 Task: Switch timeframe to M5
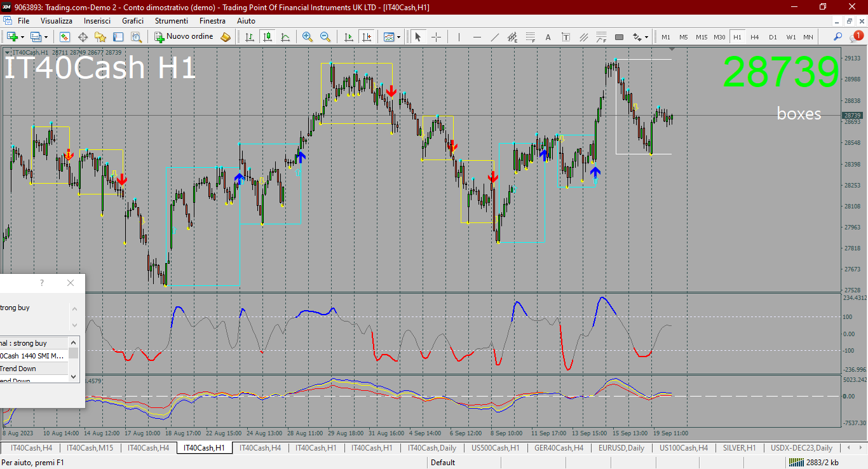click(684, 37)
